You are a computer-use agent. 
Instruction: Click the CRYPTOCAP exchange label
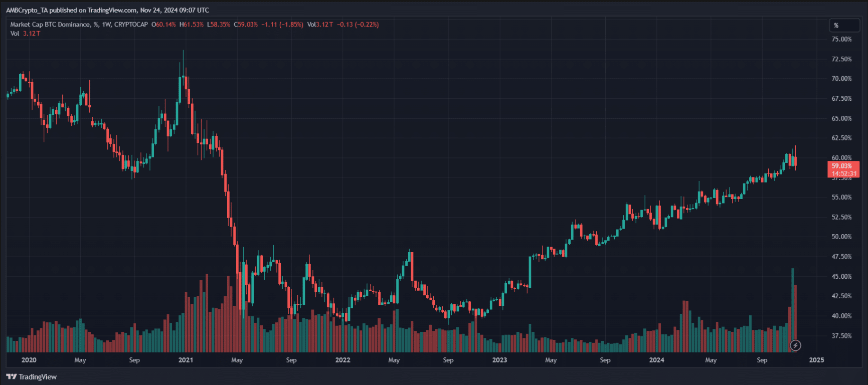(131, 24)
